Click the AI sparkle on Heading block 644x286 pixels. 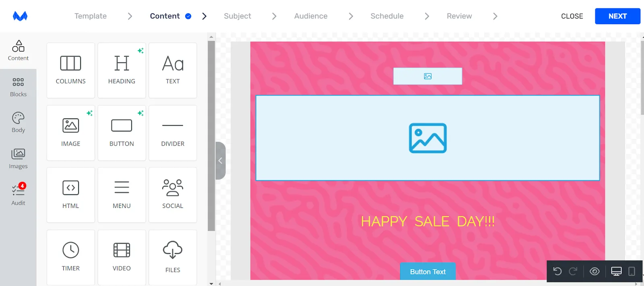click(140, 51)
